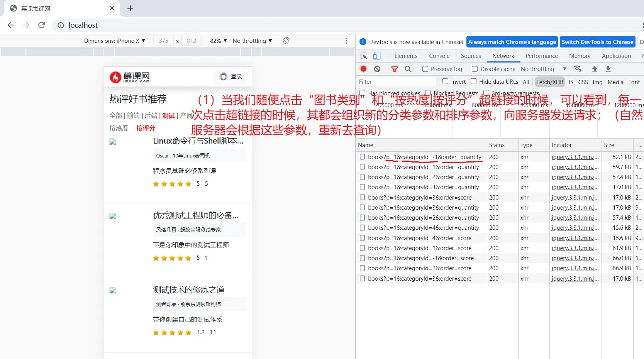The height and width of the screenshot is (359, 644).
Task: Open network search with magnifier icon
Action: pyautogui.click(x=408, y=69)
